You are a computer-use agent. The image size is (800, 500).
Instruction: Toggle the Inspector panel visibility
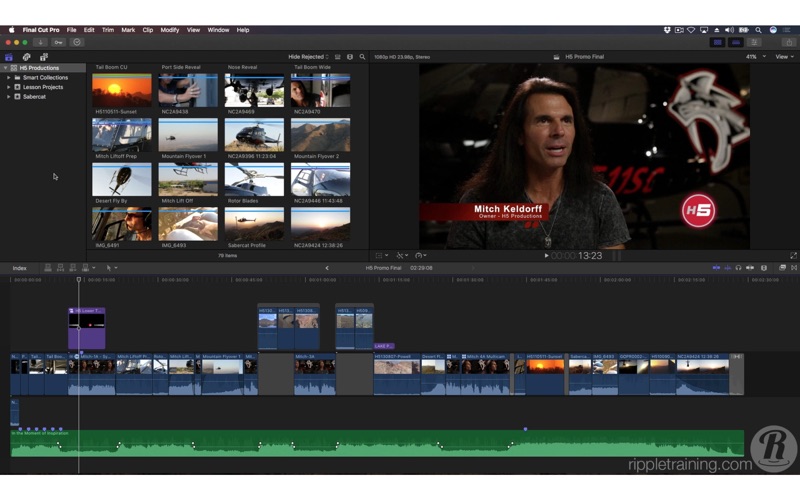tap(754, 42)
